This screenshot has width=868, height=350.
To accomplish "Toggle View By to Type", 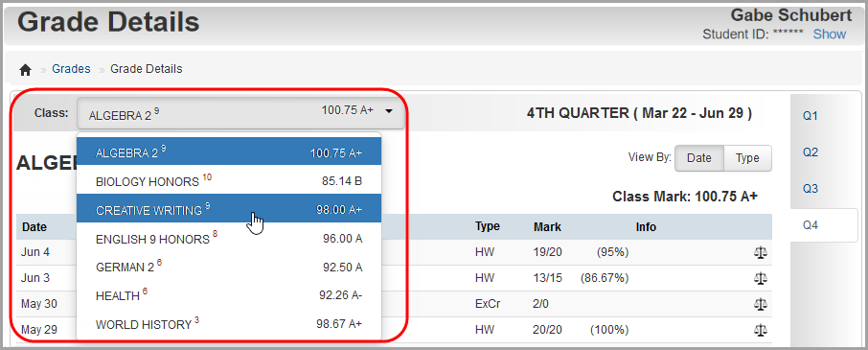I will tap(747, 158).
